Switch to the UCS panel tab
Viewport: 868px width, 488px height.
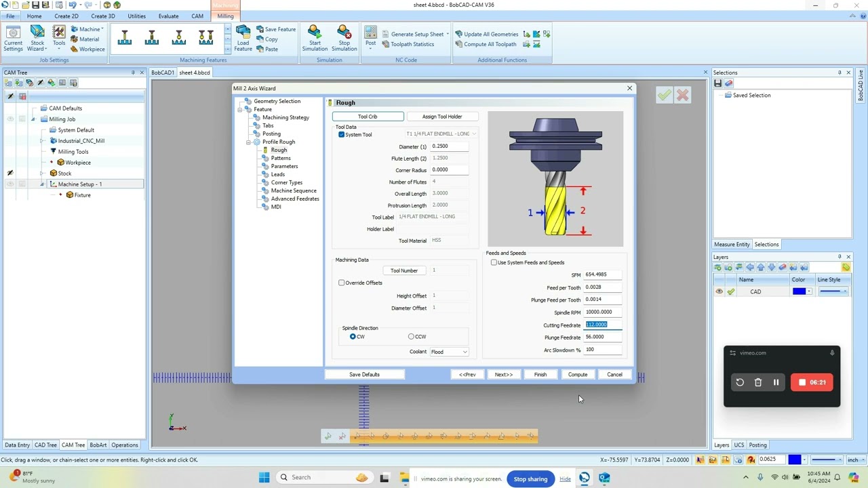click(x=739, y=445)
